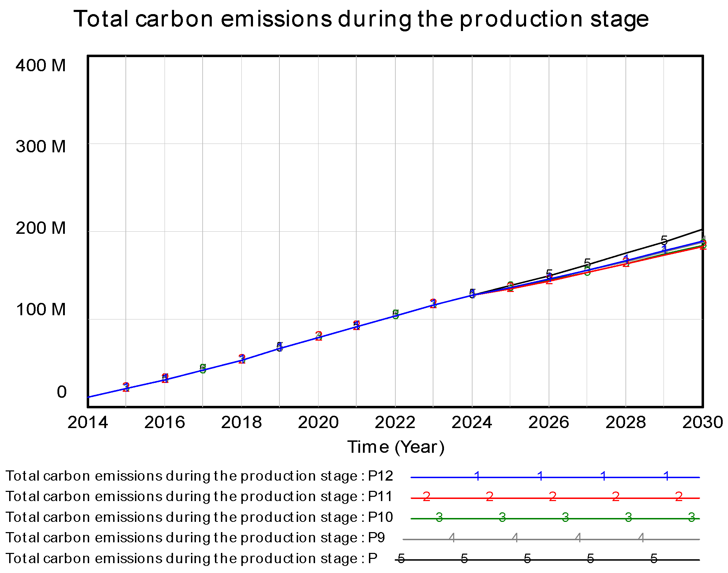Click the 2016 x-axis label

[165, 422]
